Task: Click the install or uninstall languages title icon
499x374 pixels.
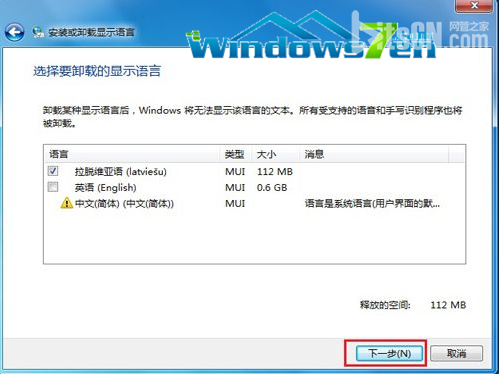Action: pos(38,32)
